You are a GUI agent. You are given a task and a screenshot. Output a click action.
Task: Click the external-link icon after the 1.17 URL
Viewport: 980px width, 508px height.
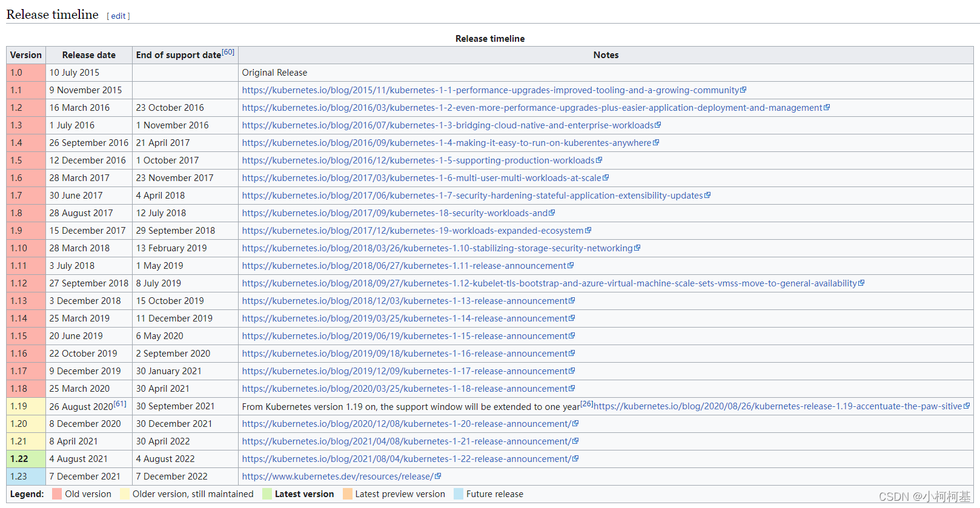572,371
